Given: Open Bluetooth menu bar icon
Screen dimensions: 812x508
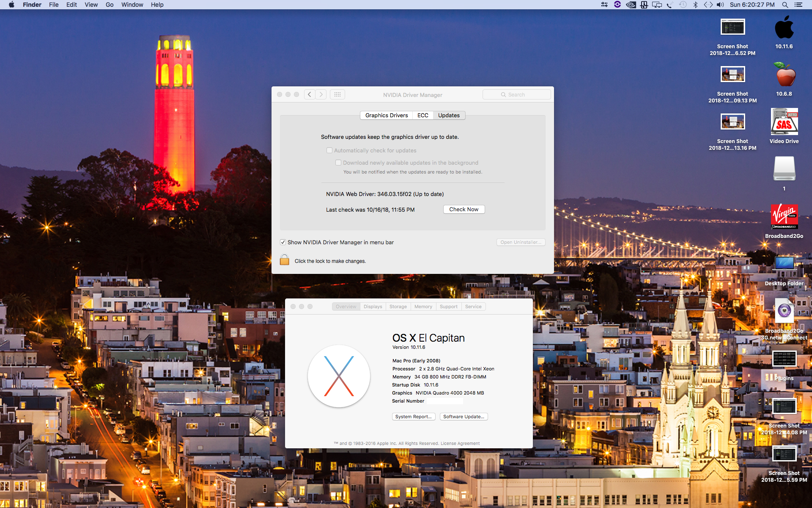Looking at the screenshot, I should click(695, 5).
